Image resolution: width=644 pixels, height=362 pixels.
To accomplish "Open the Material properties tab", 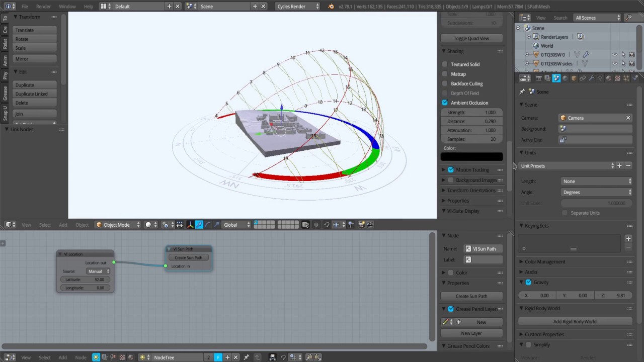I will coord(609,78).
